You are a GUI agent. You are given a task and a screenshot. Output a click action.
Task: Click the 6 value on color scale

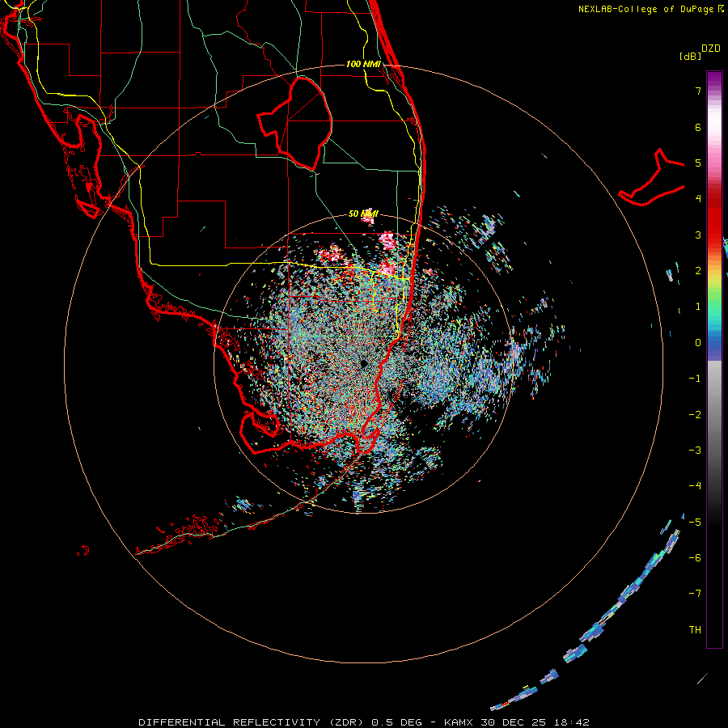(x=698, y=127)
